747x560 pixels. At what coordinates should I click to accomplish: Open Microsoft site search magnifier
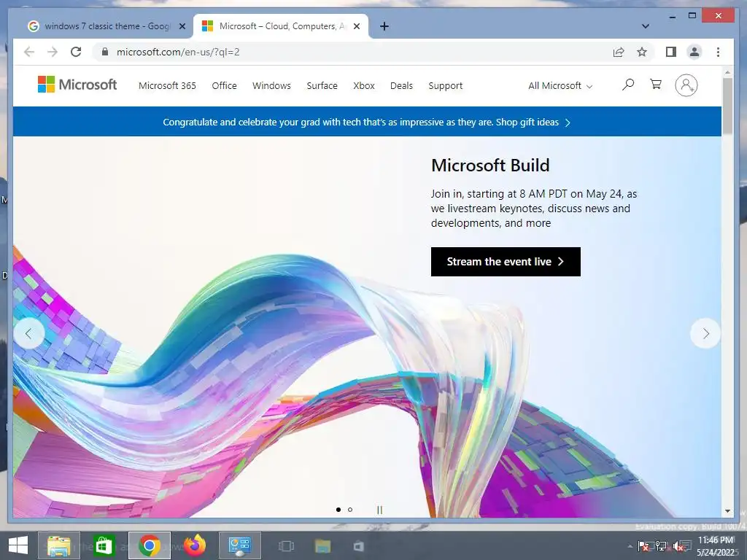628,85
